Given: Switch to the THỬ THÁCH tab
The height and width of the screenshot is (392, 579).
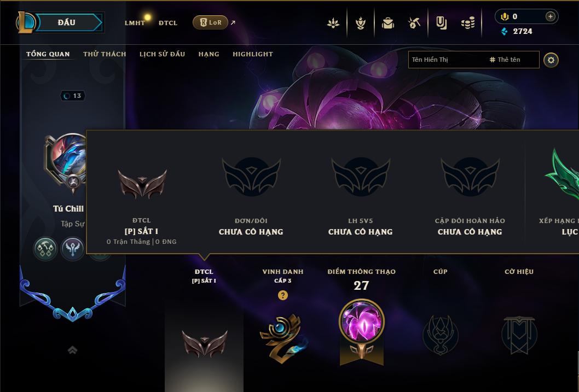Looking at the screenshot, I should [x=105, y=54].
